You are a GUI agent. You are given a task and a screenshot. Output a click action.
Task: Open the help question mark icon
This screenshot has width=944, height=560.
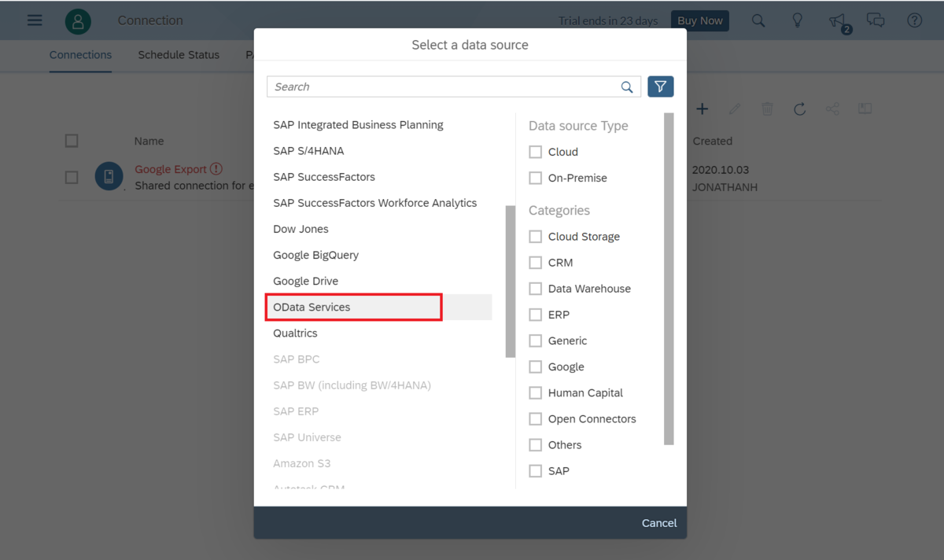914,20
